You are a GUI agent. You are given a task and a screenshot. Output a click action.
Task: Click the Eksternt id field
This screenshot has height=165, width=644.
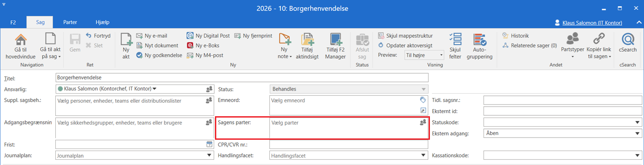click(563, 111)
